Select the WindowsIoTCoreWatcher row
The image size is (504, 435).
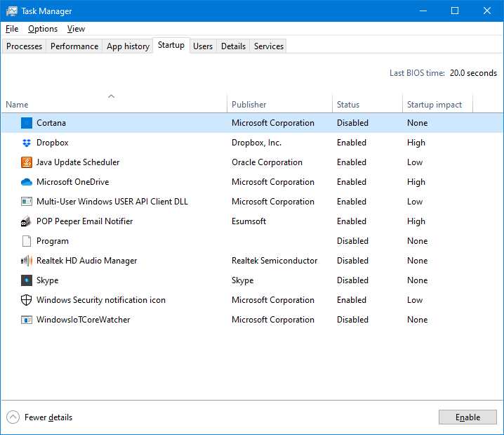tap(83, 320)
